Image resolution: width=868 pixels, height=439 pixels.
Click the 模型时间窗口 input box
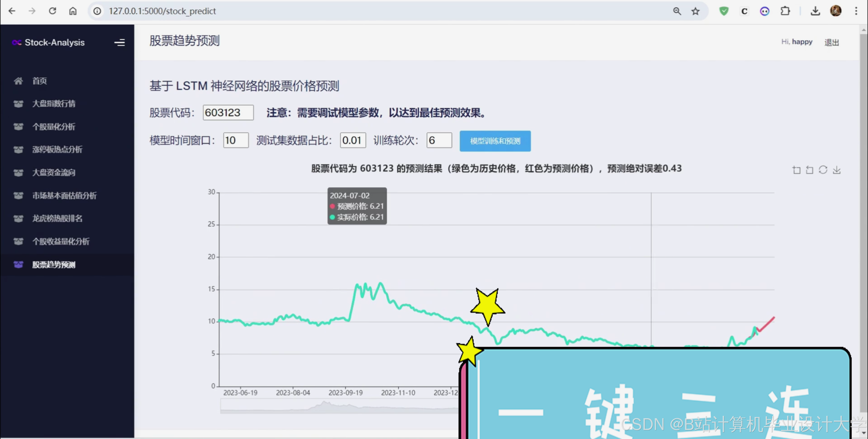click(235, 140)
